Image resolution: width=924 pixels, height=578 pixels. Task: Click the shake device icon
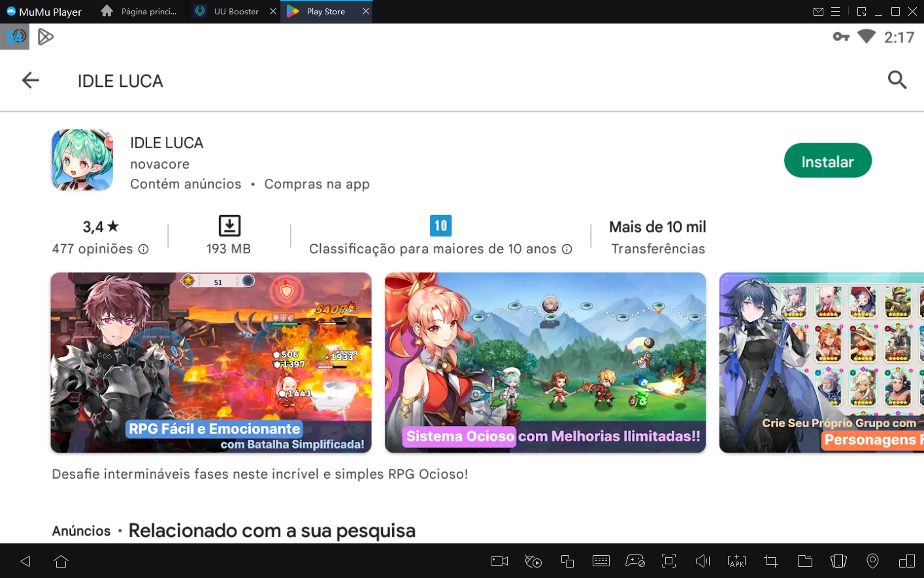point(838,561)
